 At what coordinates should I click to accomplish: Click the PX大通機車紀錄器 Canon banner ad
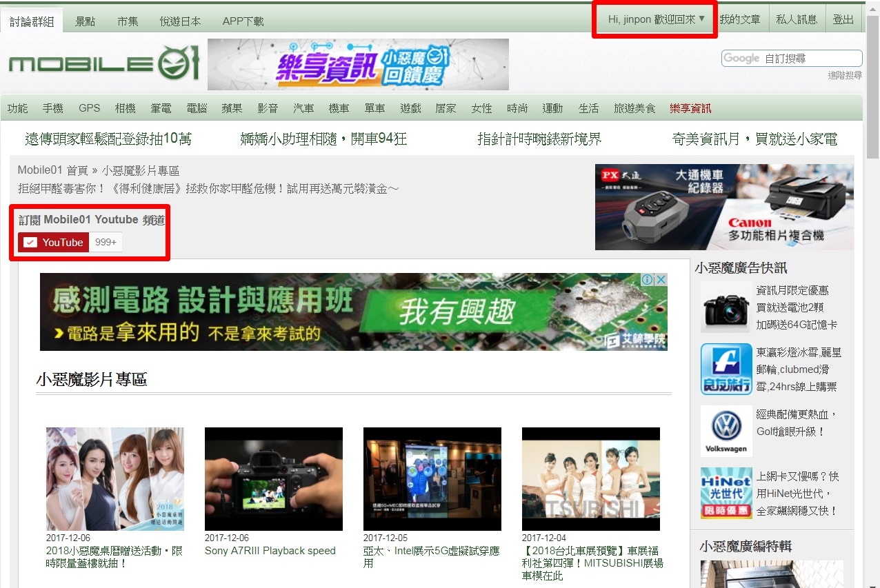pyautogui.click(x=724, y=207)
